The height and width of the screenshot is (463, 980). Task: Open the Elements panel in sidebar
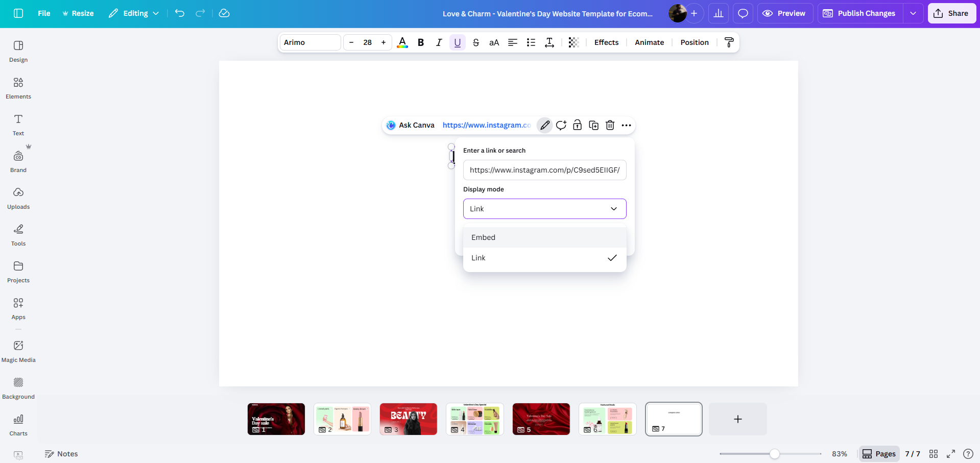[x=18, y=87]
